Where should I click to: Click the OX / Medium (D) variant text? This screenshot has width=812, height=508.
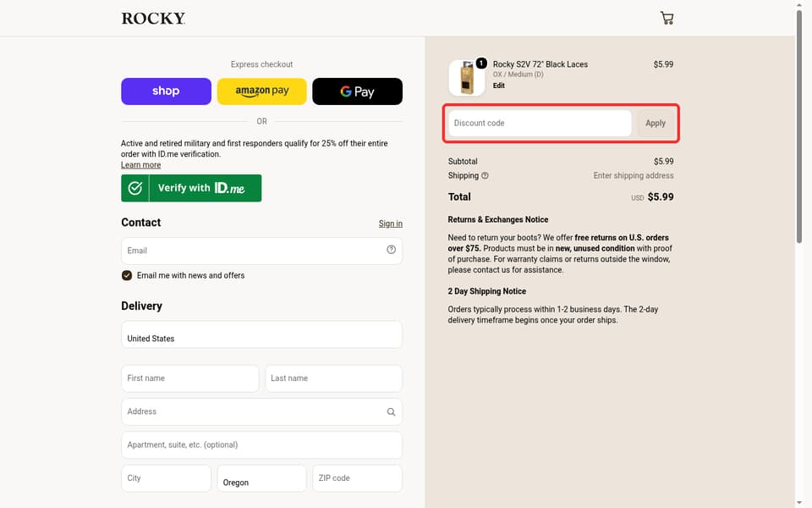coord(518,75)
